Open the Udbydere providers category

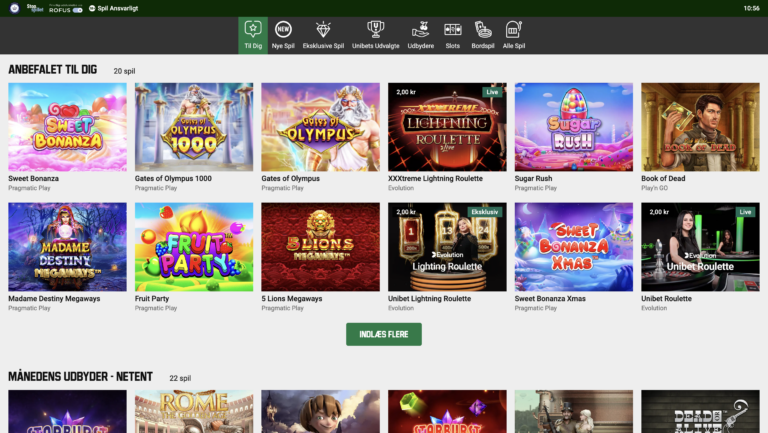coord(421,35)
